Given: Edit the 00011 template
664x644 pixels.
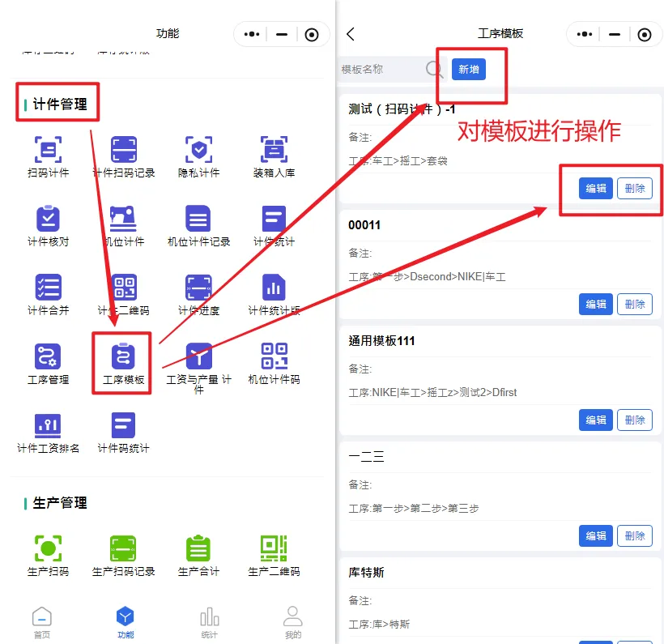Looking at the screenshot, I should click(596, 305).
